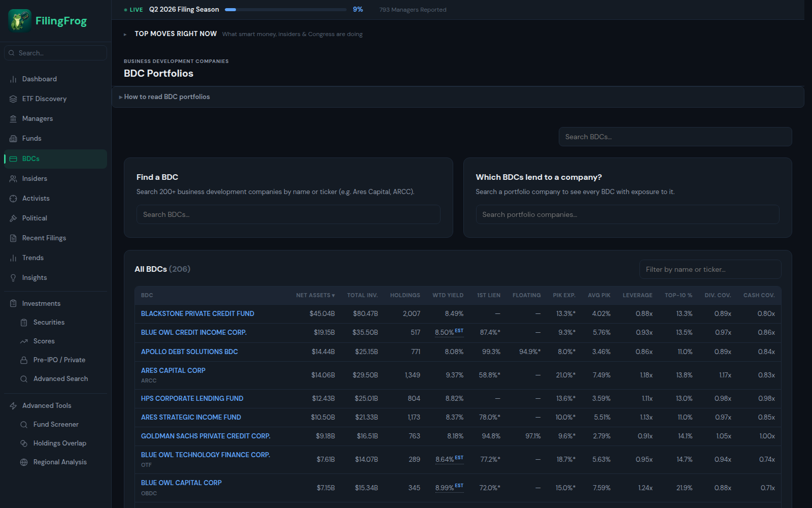Viewport: 812px width, 508px height.
Task: Click Managers bank building icon
Action: tap(13, 119)
